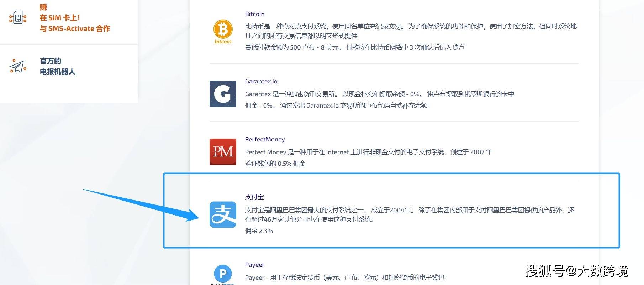The width and height of the screenshot is (644, 285).
Task: Click the Bitcoin minimum payment 500 卢布 text
Action: click(354, 47)
